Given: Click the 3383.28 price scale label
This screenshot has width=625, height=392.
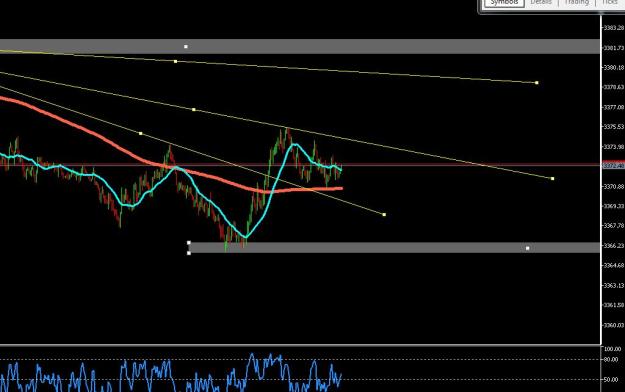Looking at the screenshot, I should (613, 28).
